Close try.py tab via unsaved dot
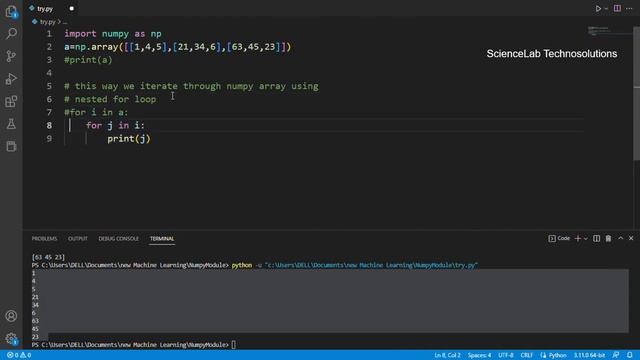 pos(71,9)
